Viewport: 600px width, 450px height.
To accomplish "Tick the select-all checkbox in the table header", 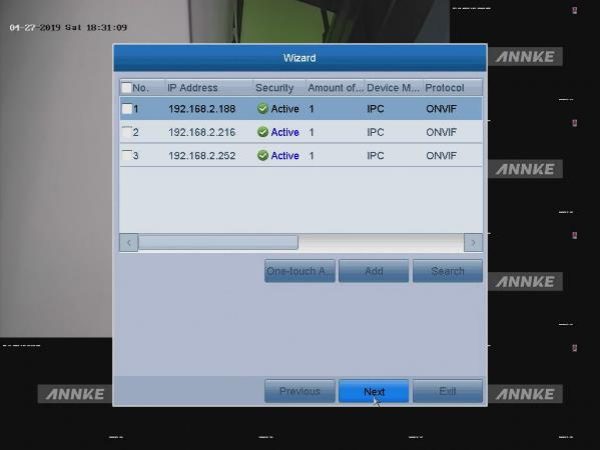I will (126, 88).
